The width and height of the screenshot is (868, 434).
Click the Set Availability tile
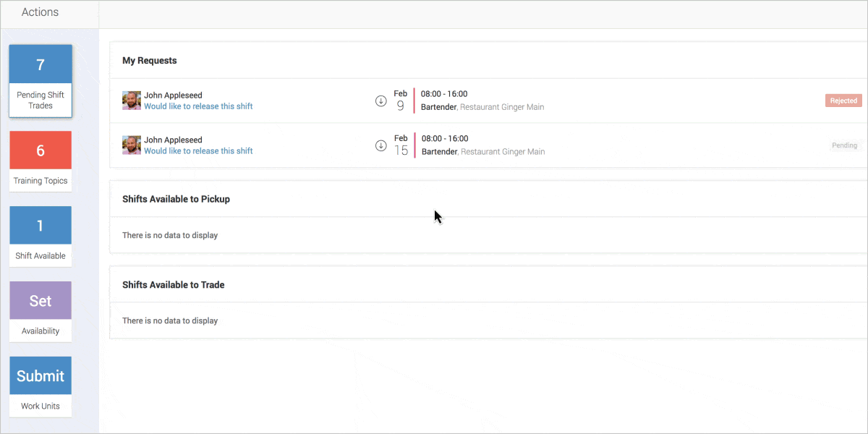pos(41,312)
